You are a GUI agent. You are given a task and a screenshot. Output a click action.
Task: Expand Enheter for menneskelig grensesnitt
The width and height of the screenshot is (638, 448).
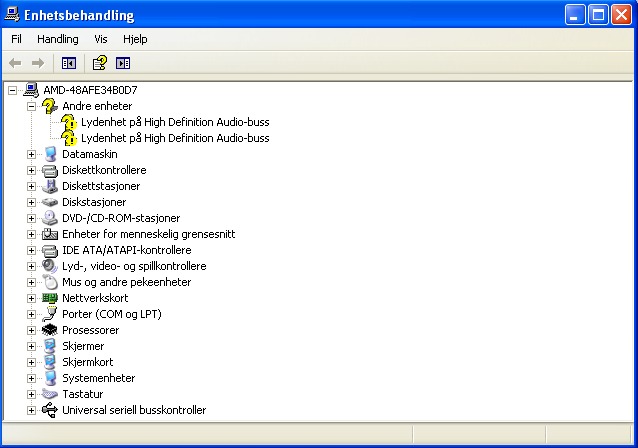(31, 234)
